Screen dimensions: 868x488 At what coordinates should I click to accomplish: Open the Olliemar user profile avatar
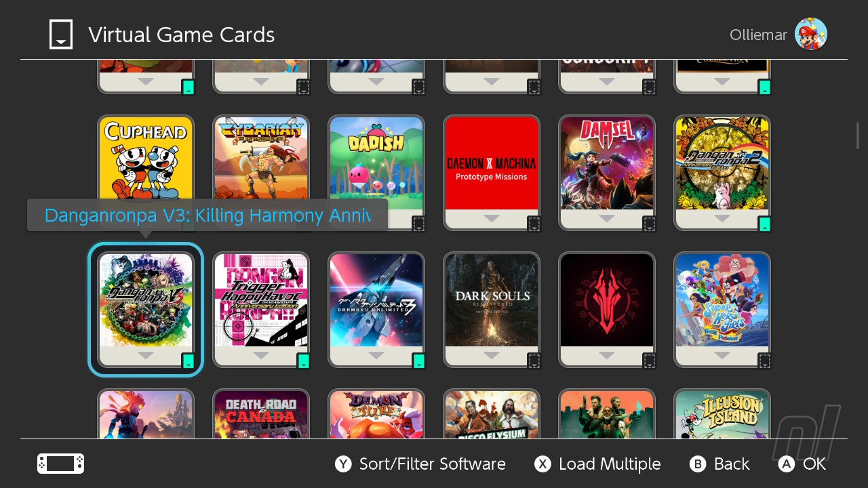click(810, 34)
